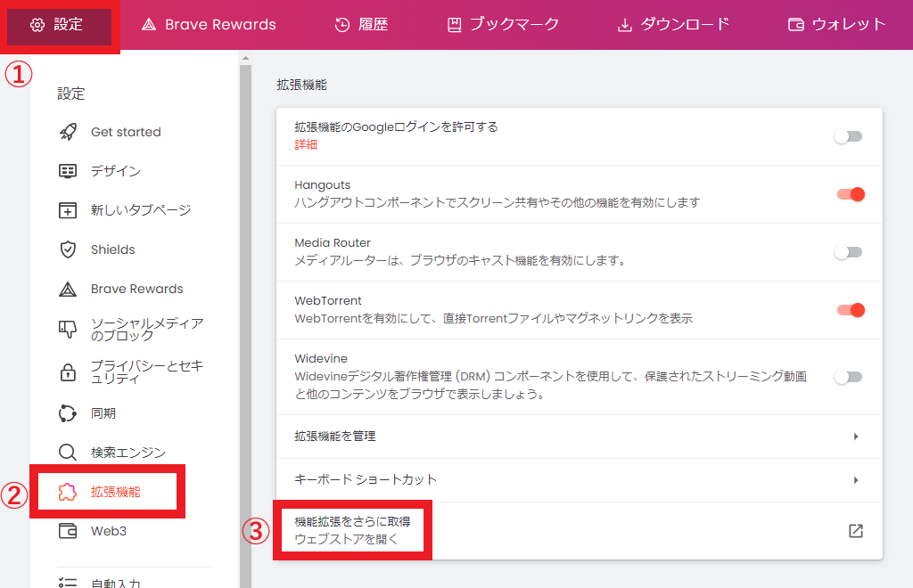913x588 pixels.
Task: Go to the ブックマーク tab
Action: (503, 24)
